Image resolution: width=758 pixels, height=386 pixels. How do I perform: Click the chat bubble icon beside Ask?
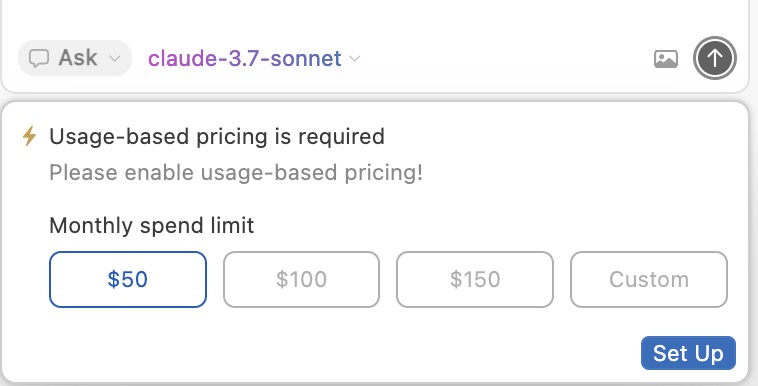(x=39, y=59)
